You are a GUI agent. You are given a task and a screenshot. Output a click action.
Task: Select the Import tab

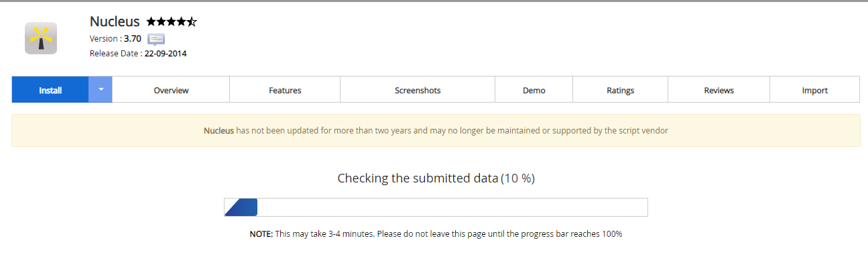815,90
